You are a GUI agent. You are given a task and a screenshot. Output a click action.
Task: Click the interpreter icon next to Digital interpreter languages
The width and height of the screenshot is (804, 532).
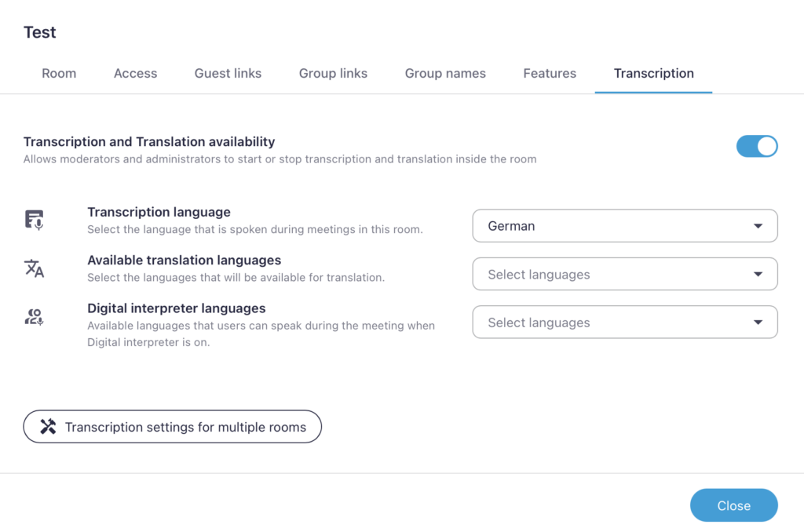(x=33, y=317)
